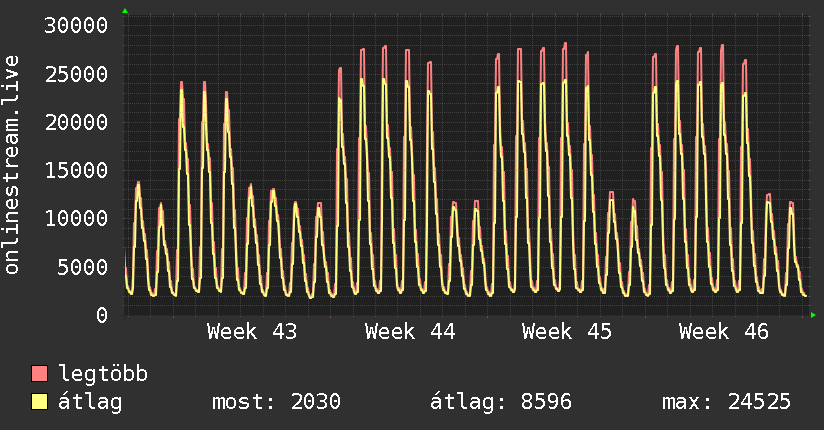This screenshot has width=824, height=430.
Task: Click the green arrow ending the x-axis
Action: click(x=813, y=315)
